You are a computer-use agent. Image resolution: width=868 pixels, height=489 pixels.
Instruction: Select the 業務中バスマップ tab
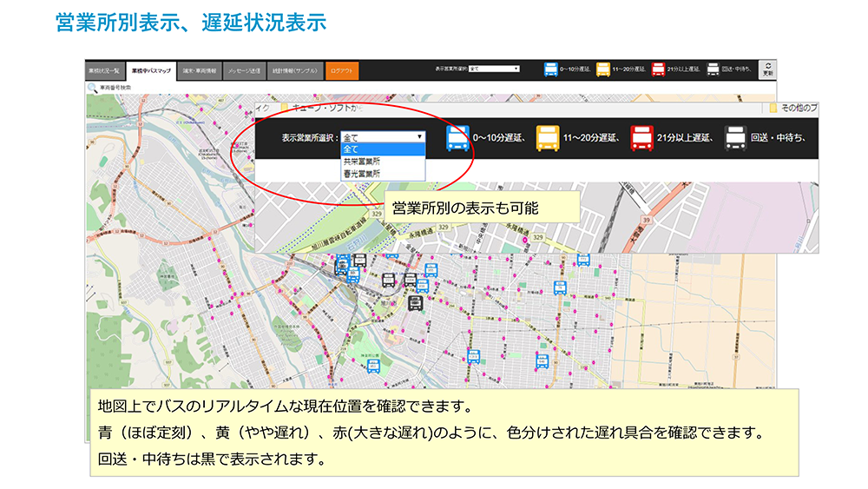pyautogui.click(x=151, y=71)
